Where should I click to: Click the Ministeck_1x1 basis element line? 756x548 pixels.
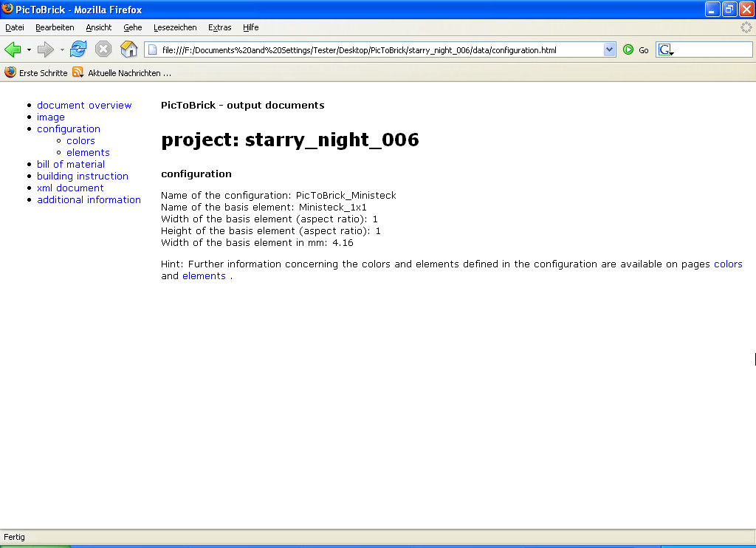point(264,208)
